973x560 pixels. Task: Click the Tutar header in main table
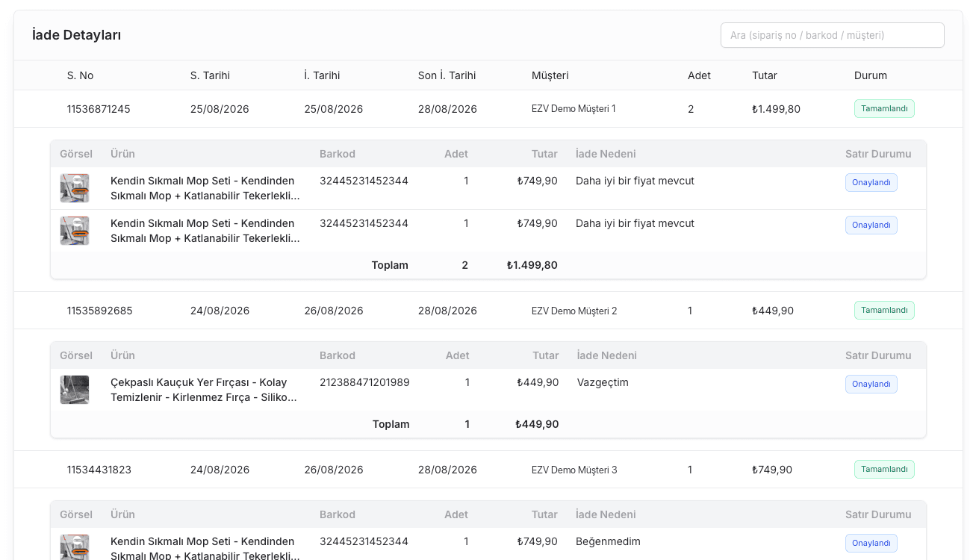[765, 75]
